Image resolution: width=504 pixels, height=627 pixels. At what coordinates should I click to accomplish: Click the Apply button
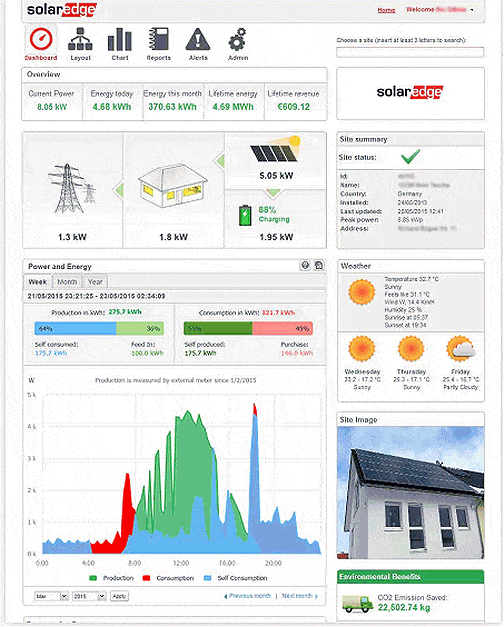pyautogui.click(x=119, y=596)
